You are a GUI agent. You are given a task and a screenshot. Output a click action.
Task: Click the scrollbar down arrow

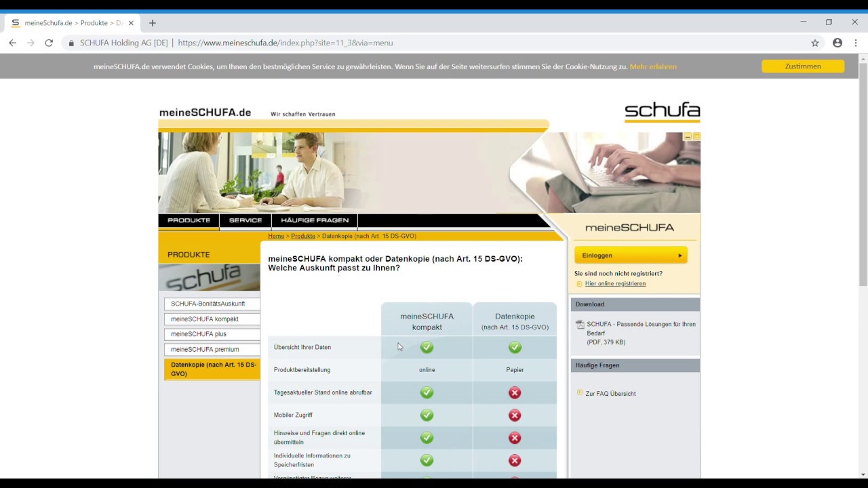863,474
